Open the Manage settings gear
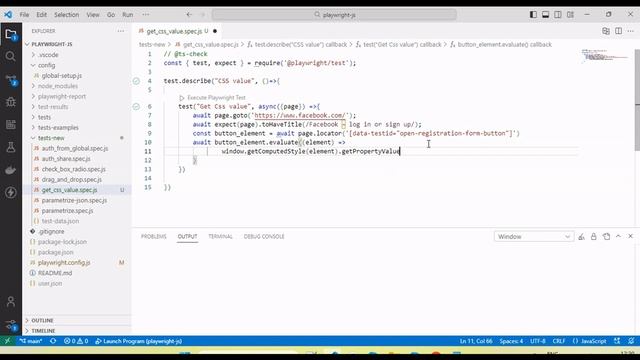 pyautogui.click(x=11, y=324)
